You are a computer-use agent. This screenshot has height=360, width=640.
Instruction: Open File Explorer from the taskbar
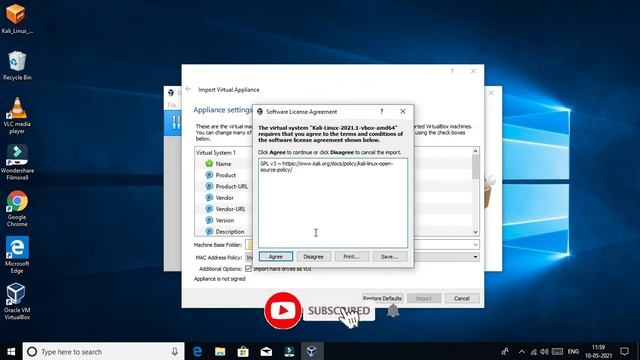(220, 351)
